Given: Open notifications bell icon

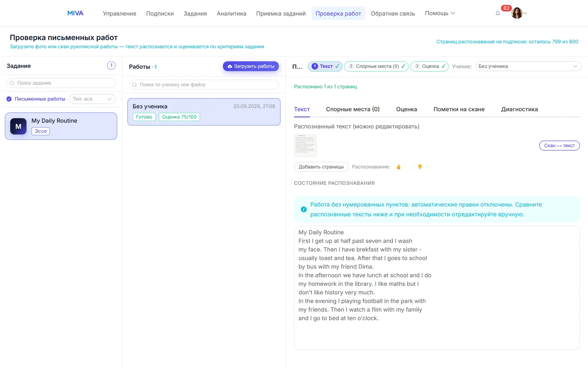Looking at the screenshot, I should pos(498,13).
